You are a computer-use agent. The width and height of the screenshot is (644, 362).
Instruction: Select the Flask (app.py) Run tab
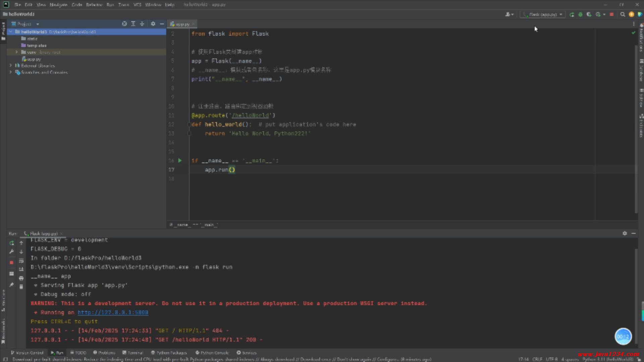(43, 234)
